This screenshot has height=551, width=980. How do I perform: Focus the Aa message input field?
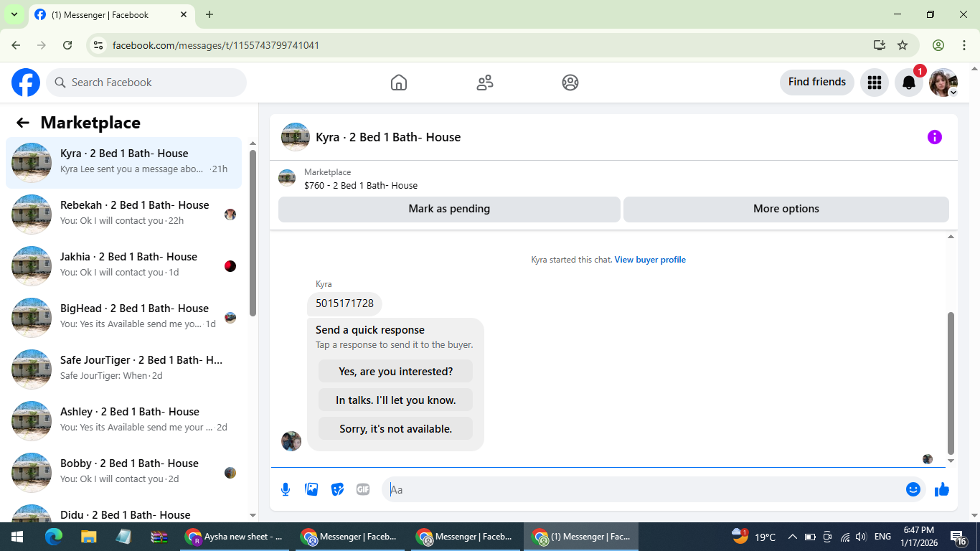pyautogui.click(x=644, y=489)
